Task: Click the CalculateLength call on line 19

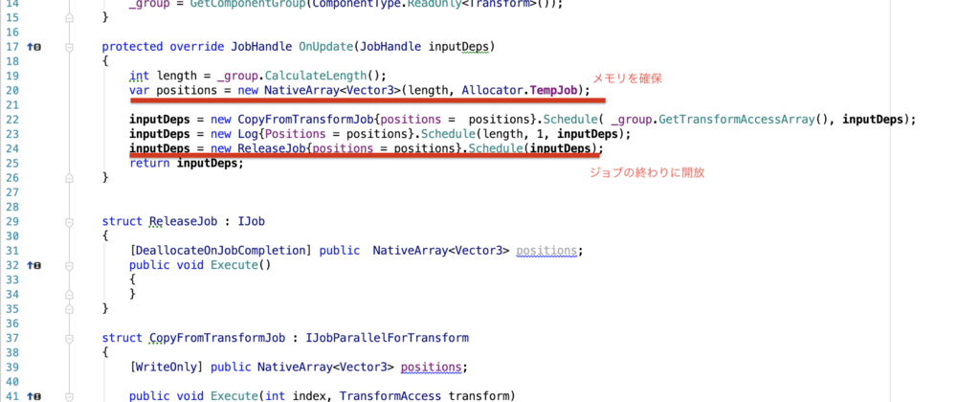Action: pyautogui.click(x=316, y=77)
